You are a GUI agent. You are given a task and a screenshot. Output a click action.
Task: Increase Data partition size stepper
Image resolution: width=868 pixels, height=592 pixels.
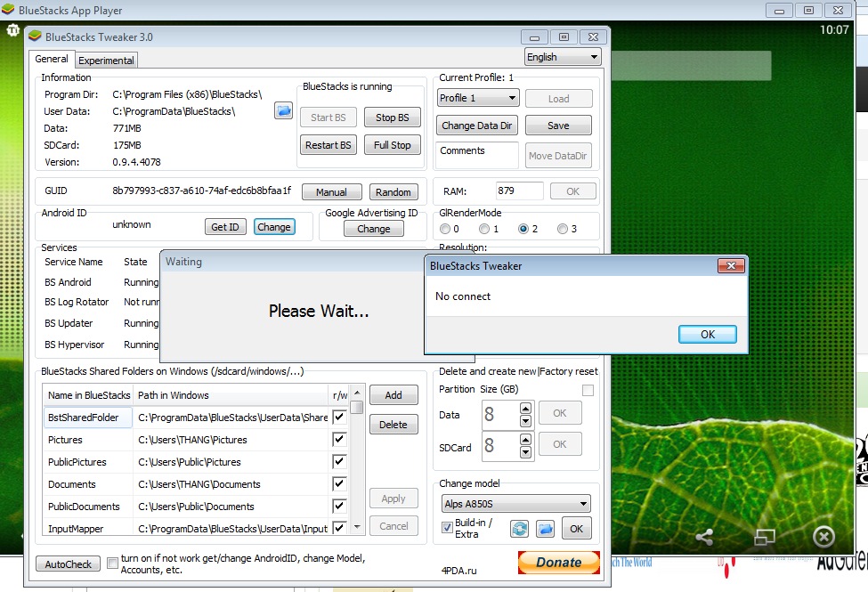pos(526,408)
